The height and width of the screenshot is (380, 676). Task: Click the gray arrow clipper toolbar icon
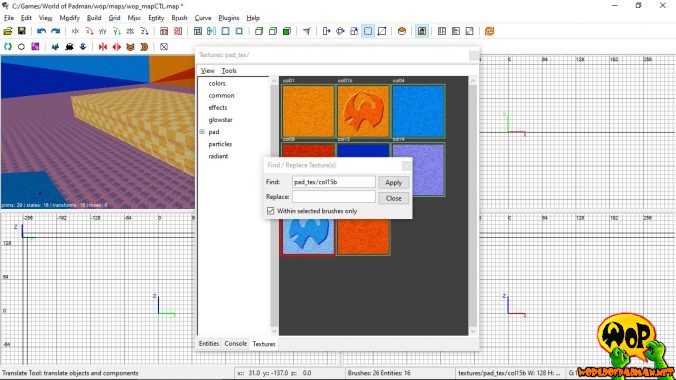point(307,31)
